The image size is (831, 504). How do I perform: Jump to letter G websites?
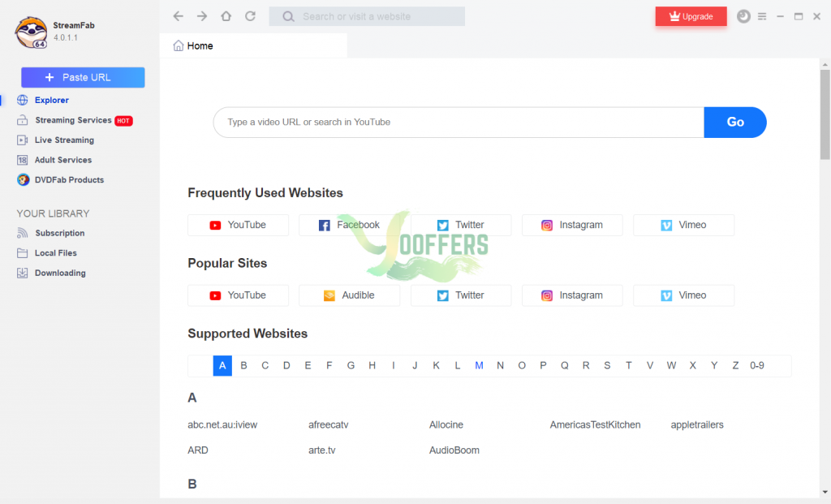pos(351,366)
